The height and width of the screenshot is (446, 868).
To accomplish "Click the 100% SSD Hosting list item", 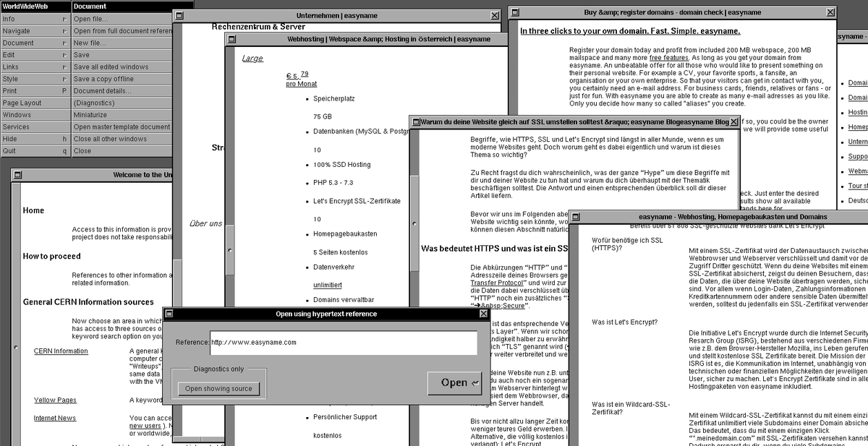I will click(341, 165).
